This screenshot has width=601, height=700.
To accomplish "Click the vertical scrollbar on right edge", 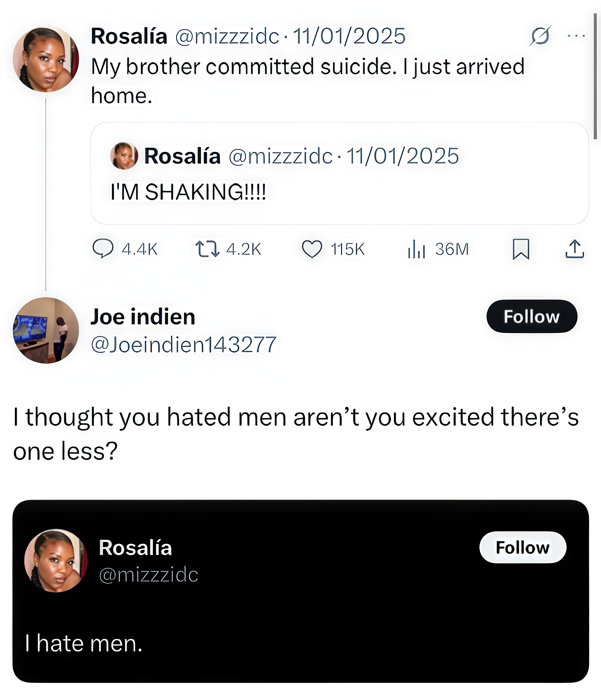I will coord(595,76).
